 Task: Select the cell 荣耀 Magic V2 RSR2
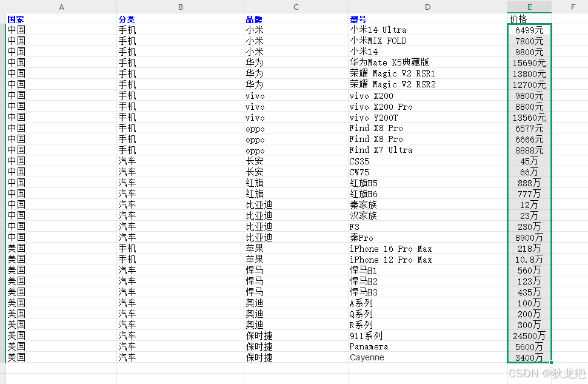pyautogui.click(x=427, y=84)
